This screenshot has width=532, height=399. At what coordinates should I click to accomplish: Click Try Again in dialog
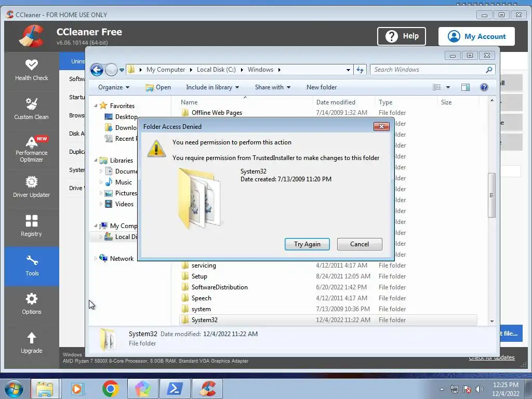point(307,244)
